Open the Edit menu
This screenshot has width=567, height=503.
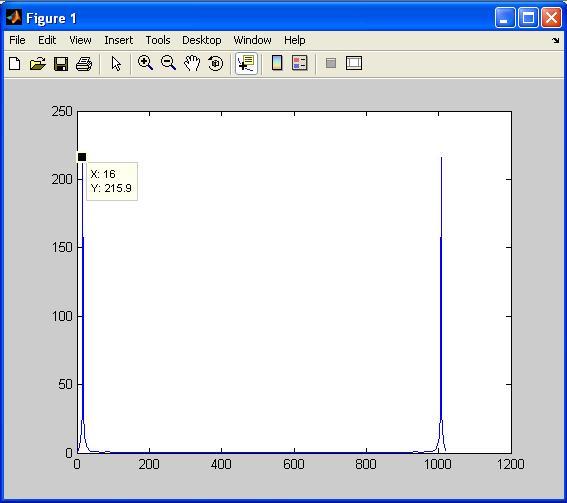(x=47, y=40)
